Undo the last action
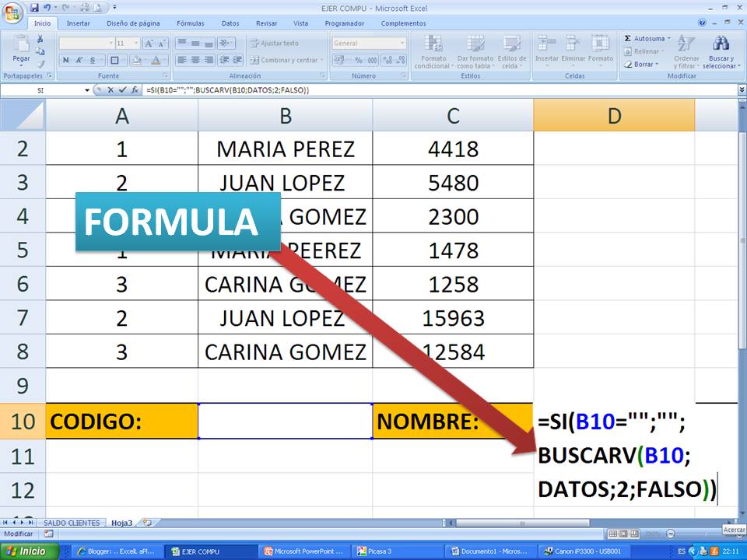Viewport: 747px width, 560px height. [x=47, y=8]
